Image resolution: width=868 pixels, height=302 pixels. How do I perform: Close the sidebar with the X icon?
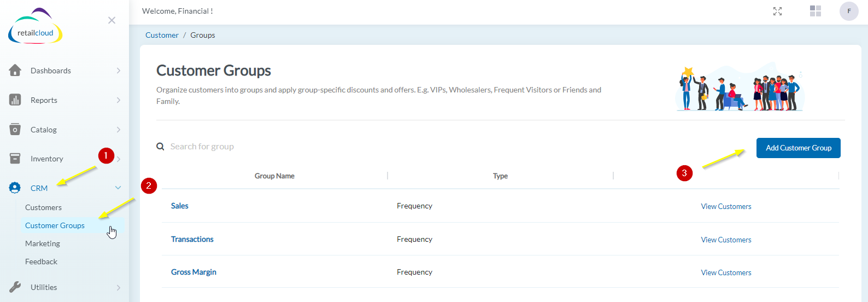(x=112, y=20)
